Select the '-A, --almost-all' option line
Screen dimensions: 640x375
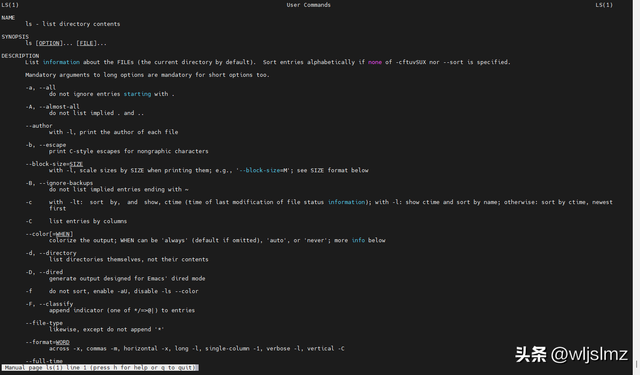pos(52,107)
